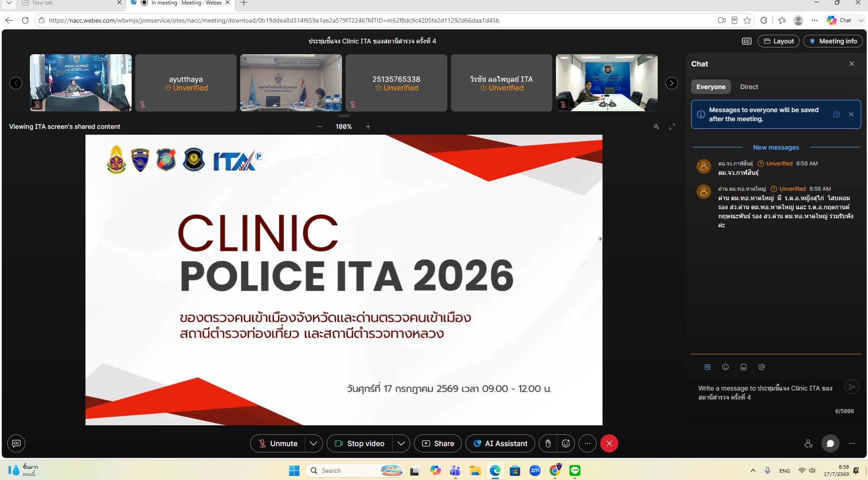Image resolution: width=868 pixels, height=480 pixels.
Task: Open annotate pen icon above shared content
Action: tap(656, 127)
